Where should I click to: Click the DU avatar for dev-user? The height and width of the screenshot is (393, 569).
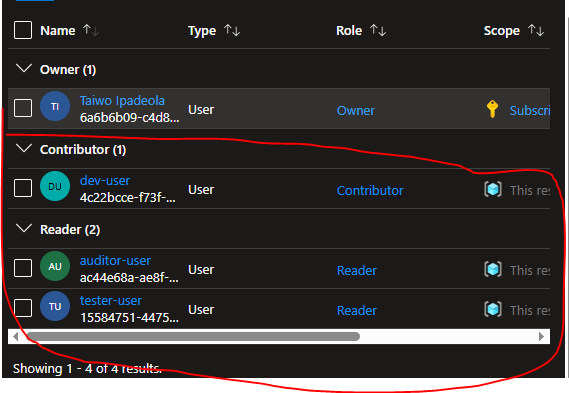coord(55,186)
